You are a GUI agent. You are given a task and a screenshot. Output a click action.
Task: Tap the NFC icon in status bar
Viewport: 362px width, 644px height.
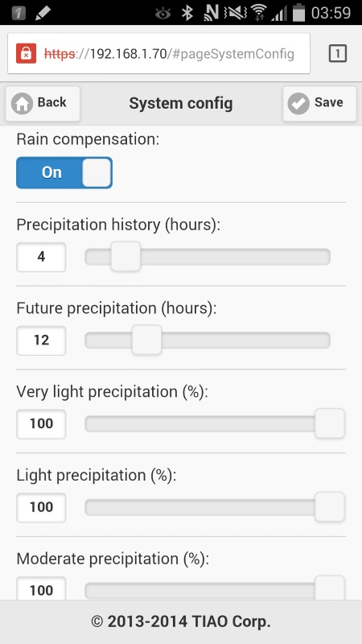click(x=211, y=13)
